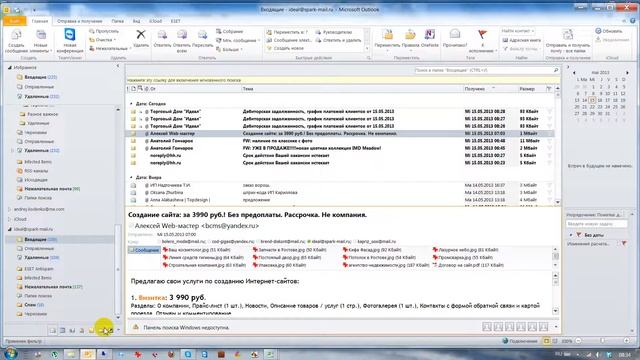Click the Пропустить (ignore conversation) icon
Viewport: 640px width, 360px height.
coord(92,31)
